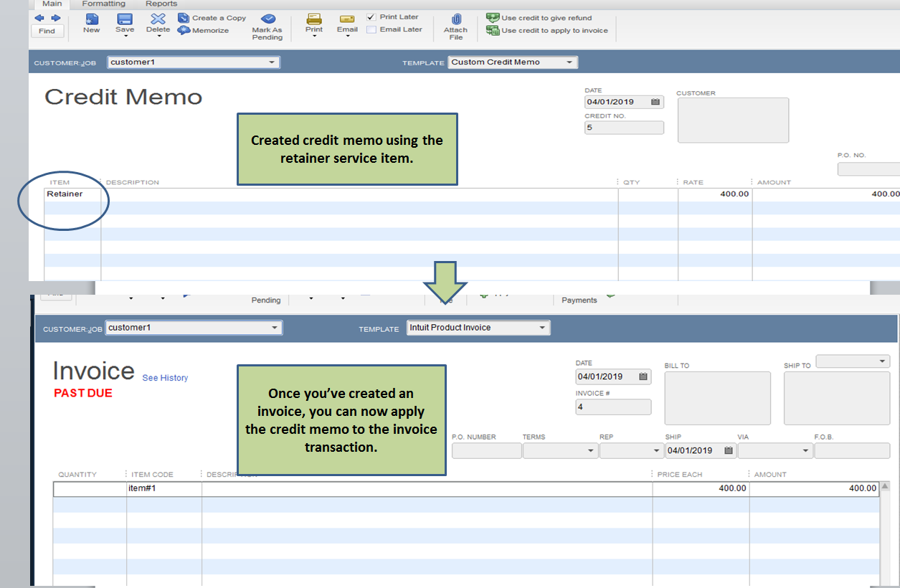Image resolution: width=900 pixels, height=588 pixels.
Task: Switch to the Formatting tab
Action: (x=103, y=4)
